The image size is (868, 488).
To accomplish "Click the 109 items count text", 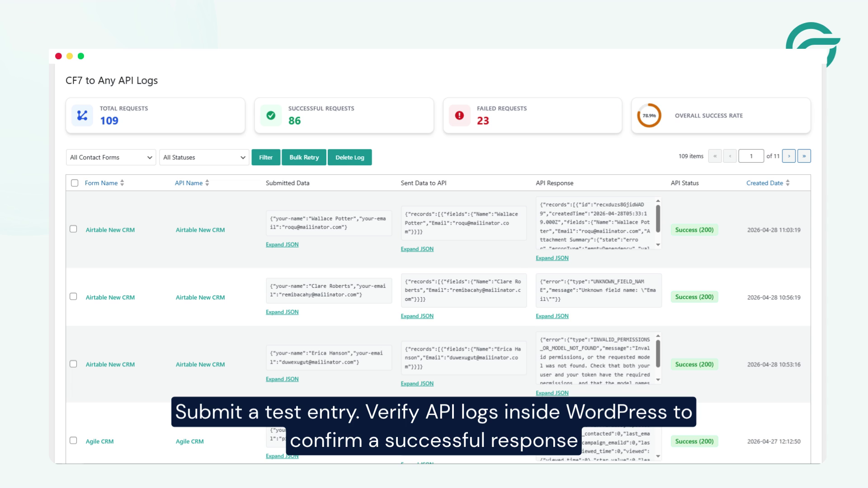I will click(x=691, y=156).
